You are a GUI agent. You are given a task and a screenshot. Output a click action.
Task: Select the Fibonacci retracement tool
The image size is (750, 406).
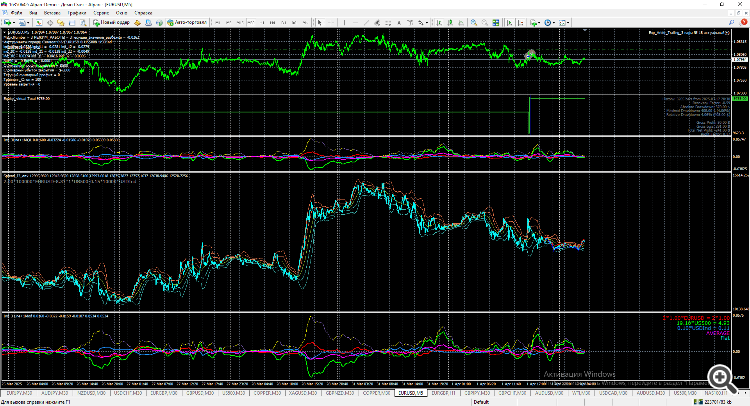(388, 22)
